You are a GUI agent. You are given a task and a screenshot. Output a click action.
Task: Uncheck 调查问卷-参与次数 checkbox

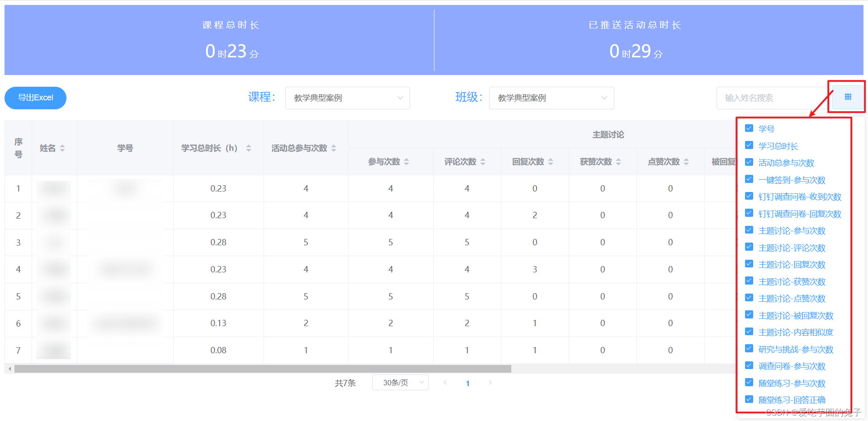(x=749, y=365)
